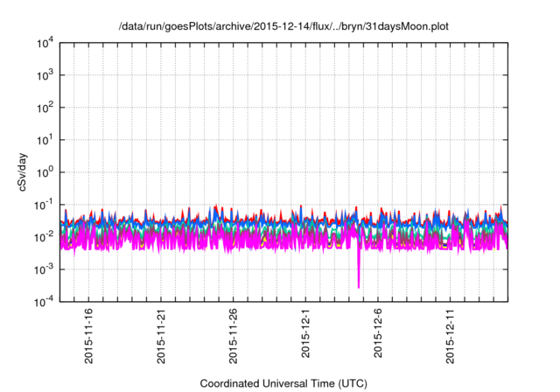Select the 10^-1 y-axis tick label
The image size is (560, 392).
tap(44, 205)
